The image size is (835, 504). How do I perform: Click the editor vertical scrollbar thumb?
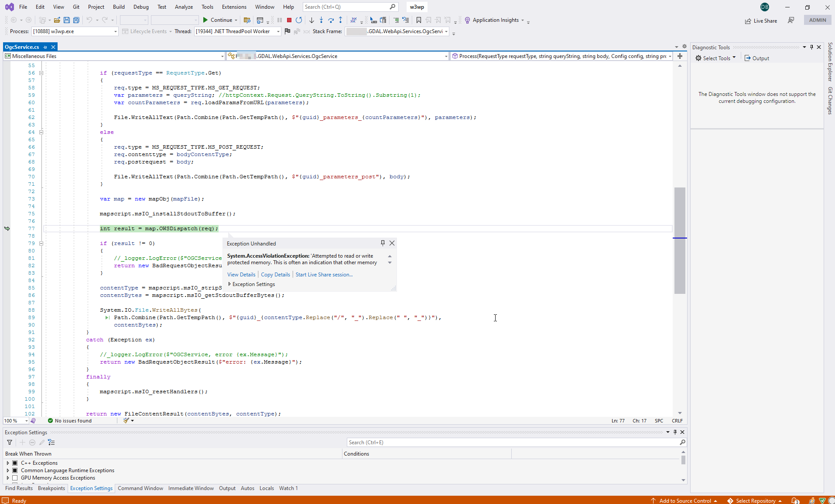(x=680, y=240)
